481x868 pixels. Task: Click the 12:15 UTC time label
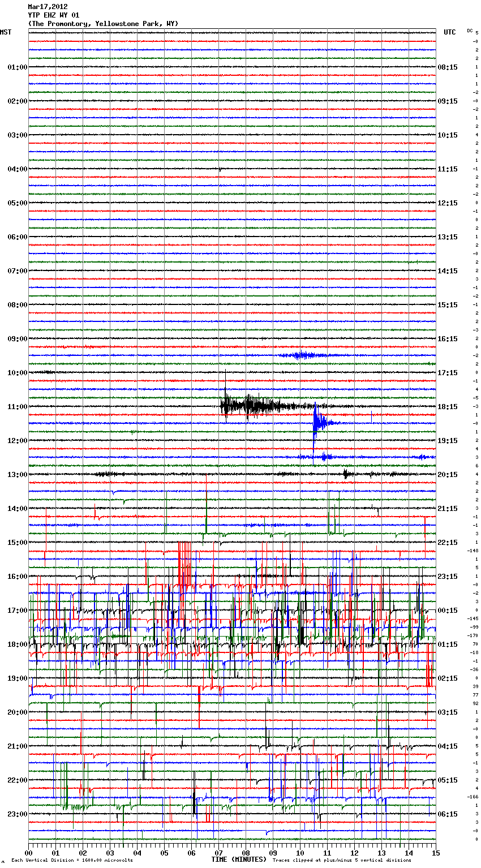point(448,203)
